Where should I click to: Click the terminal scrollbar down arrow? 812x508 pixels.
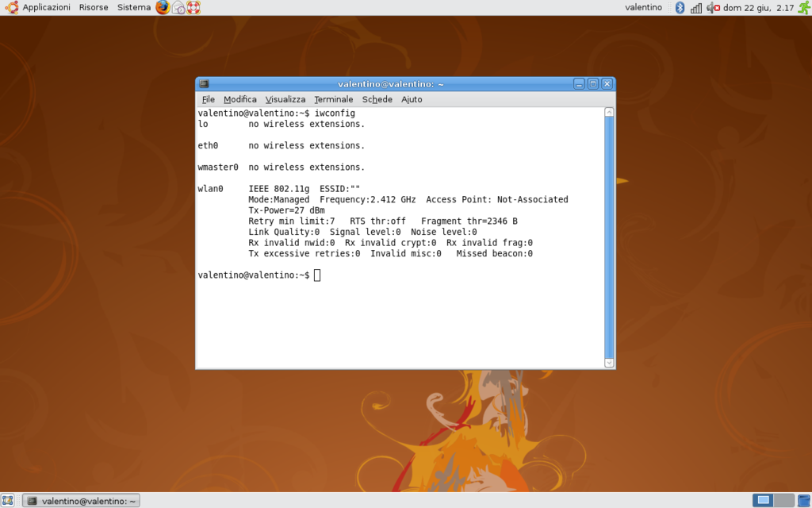coord(609,363)
